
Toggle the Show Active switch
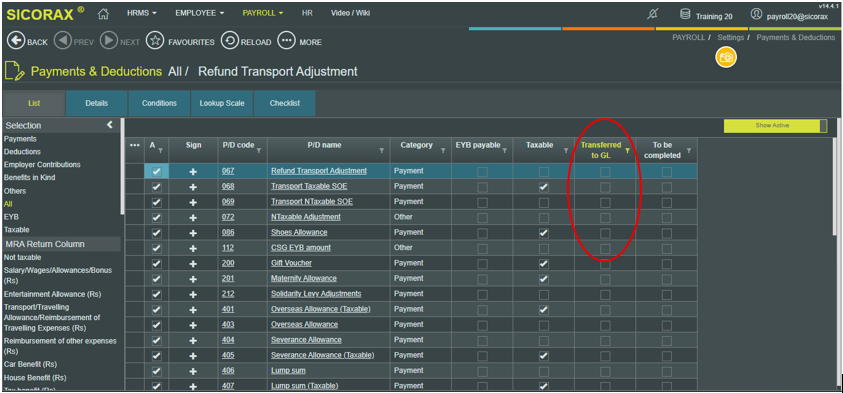775,126
